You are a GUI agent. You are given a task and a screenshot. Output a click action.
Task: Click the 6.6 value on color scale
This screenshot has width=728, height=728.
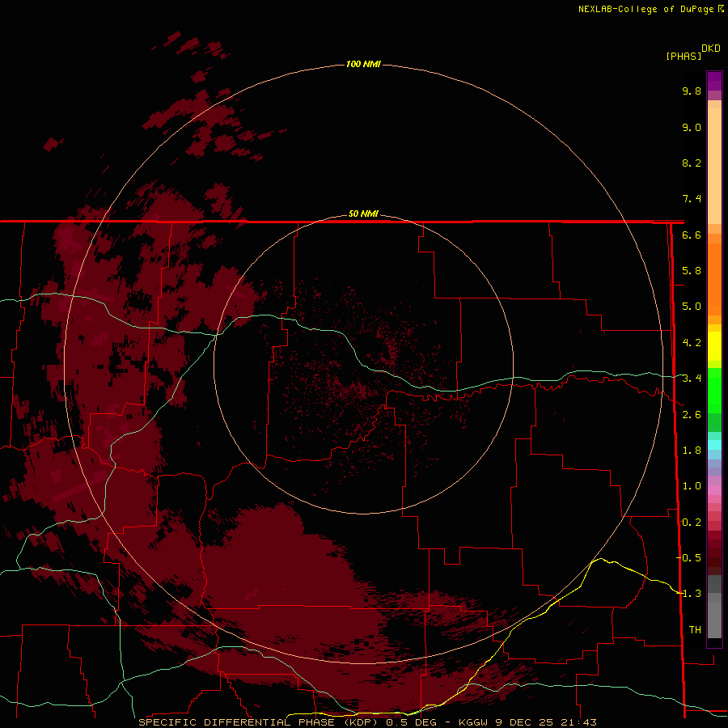point(692,235)
